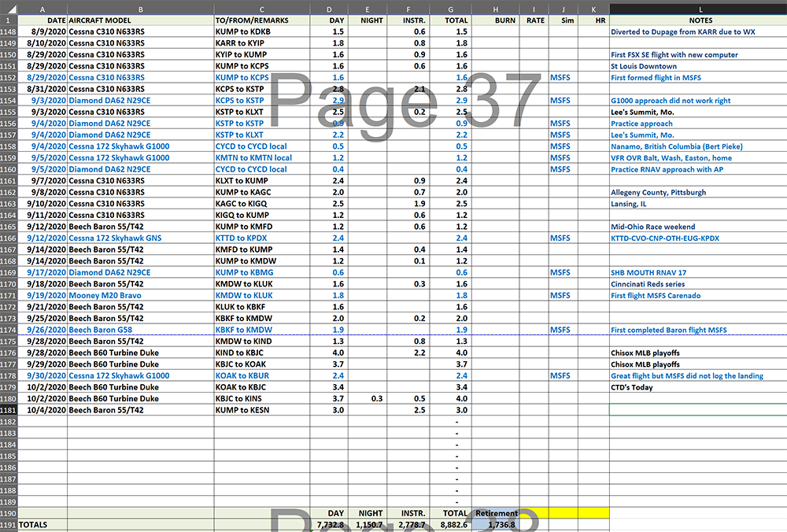Click note 'Allegeny County, Pittsburgh'
The height and width of the screenshot is (532, 787).
pyautogui.click(x=658, y=192)
